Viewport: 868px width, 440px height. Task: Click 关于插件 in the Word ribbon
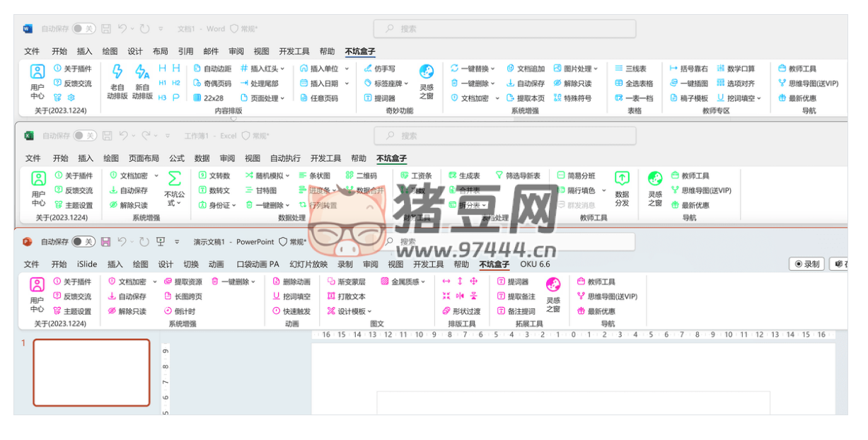point(73,69)
